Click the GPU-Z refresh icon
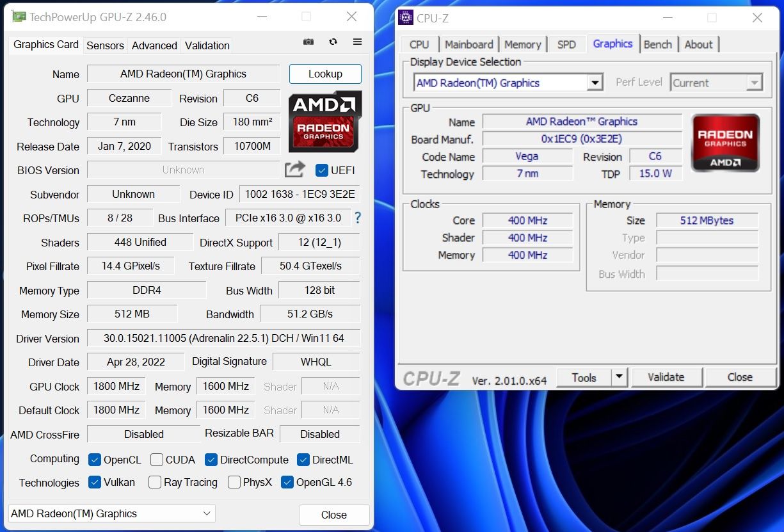784x532 pixels. tap(333, 42)
